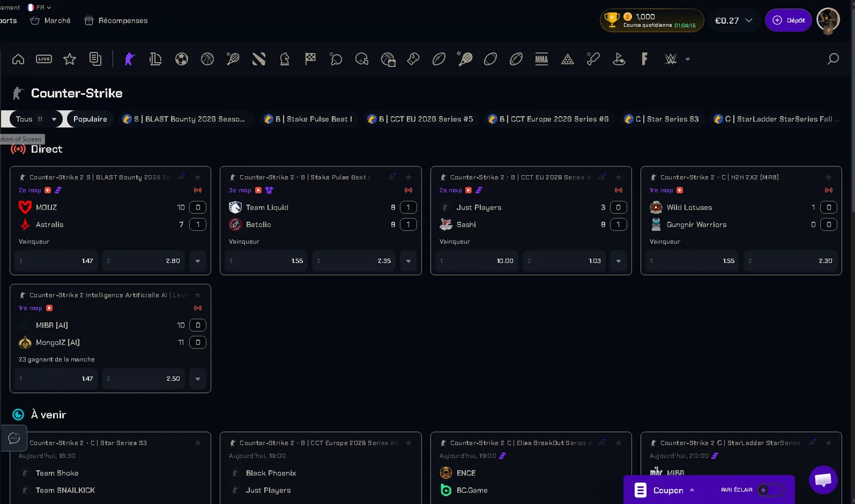Open the LIVE matches icon
855x504 pixels.
44,59
